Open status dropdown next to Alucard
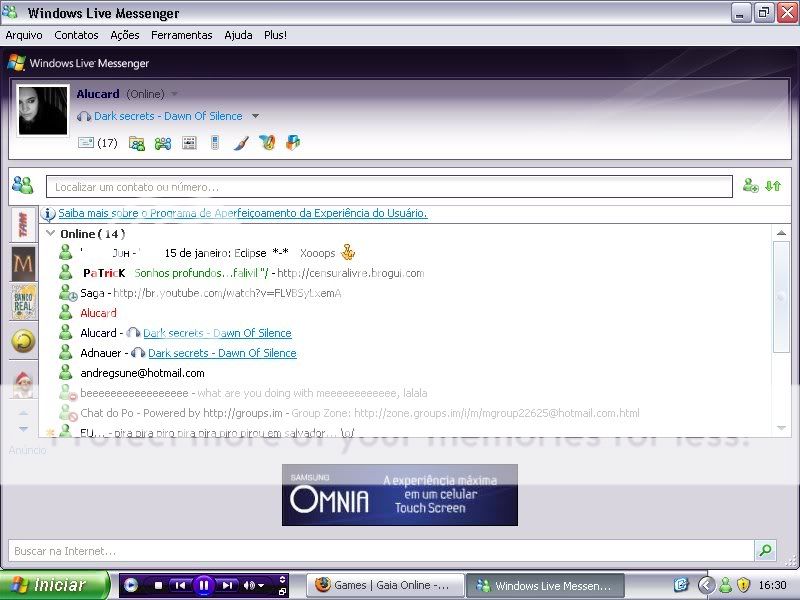800x600 pixels. coord(175,93)
